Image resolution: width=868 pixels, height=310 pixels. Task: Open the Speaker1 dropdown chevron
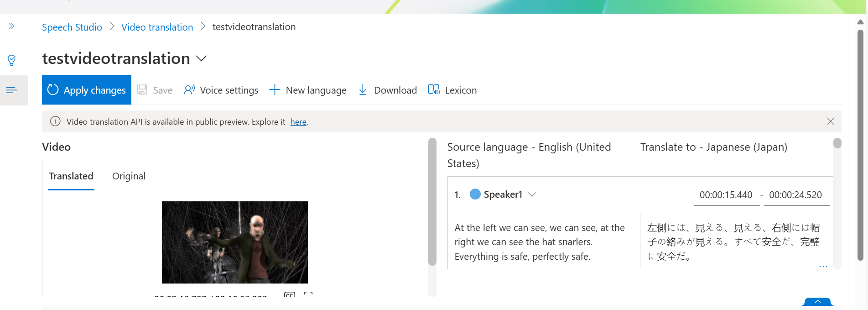[x=532, y=194]
